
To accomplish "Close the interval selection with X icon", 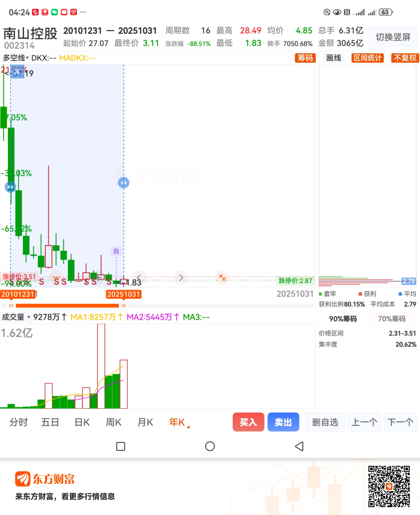I will (x=17, y=72).
